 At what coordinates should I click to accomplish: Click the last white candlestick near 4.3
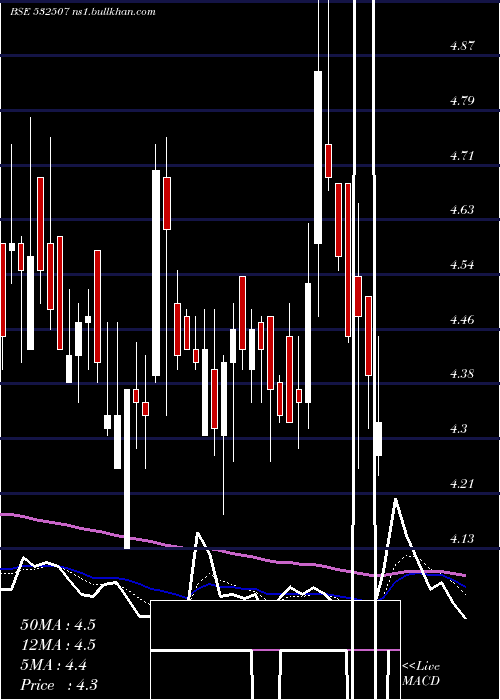[378, 439]
